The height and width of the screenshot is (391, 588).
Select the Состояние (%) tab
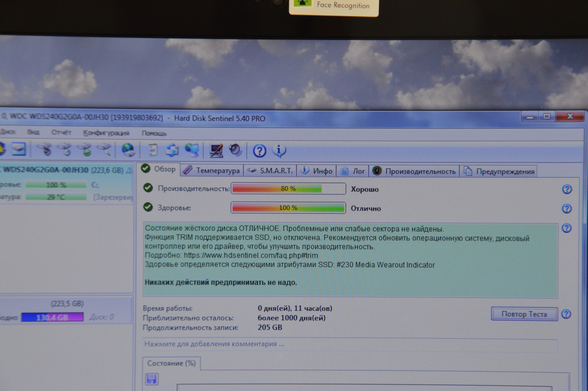point(171,363)
